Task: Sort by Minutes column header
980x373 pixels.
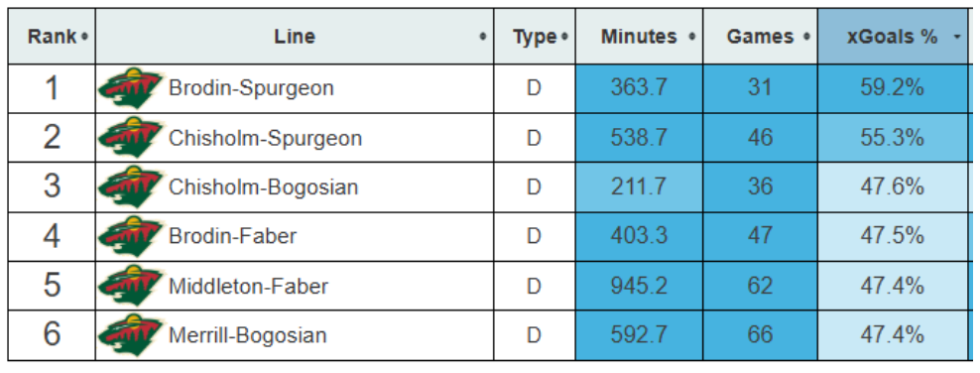Action: [639, 37]
